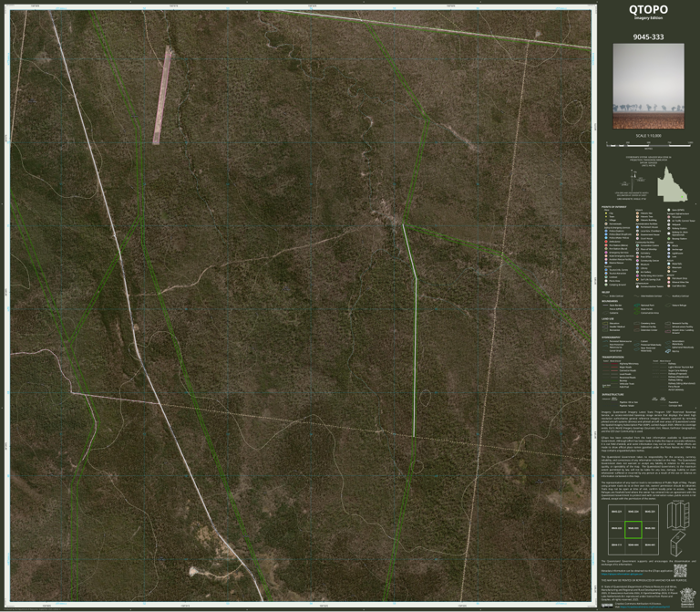Click the TRANSPORTATION legend heading

[x=612, y=358]
